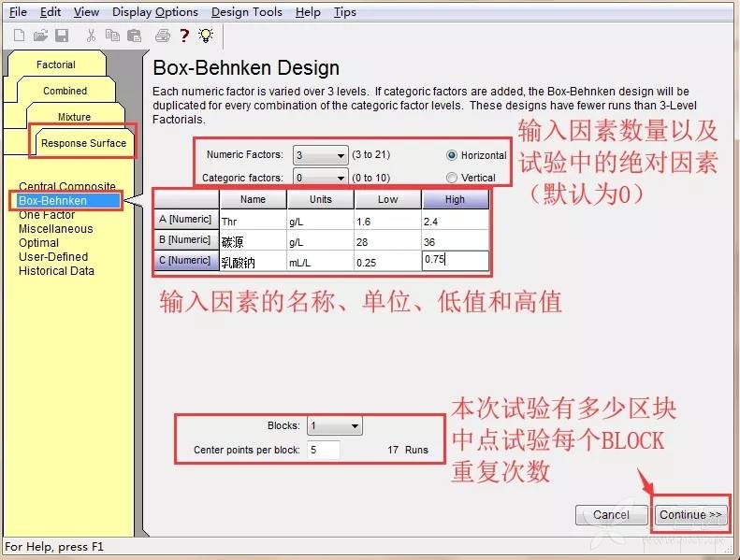Click the Save diskette toolbar icon
Screen dimensions: 740x560
62,36
